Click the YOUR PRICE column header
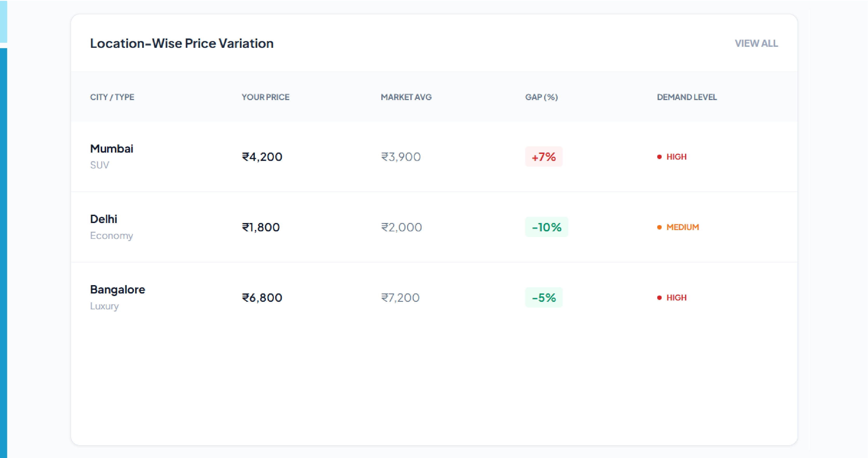Screen dimensions: 868x458 click(265, 97)
